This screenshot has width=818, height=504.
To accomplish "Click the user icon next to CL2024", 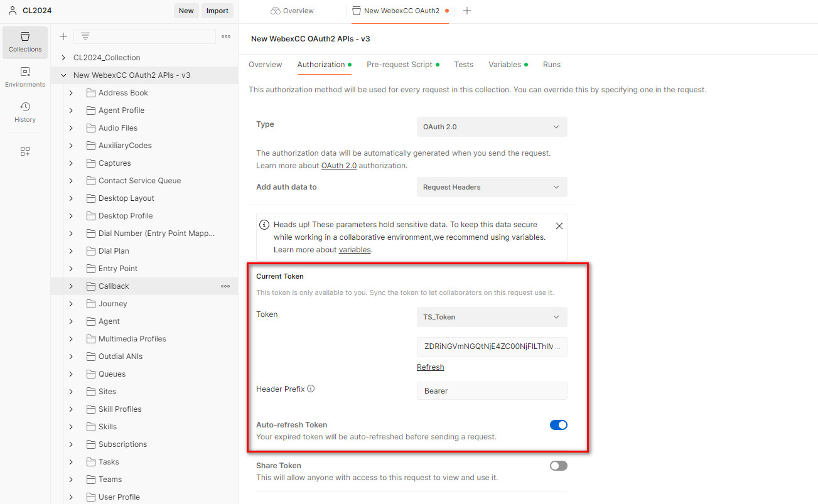I will tap(13, 10).
